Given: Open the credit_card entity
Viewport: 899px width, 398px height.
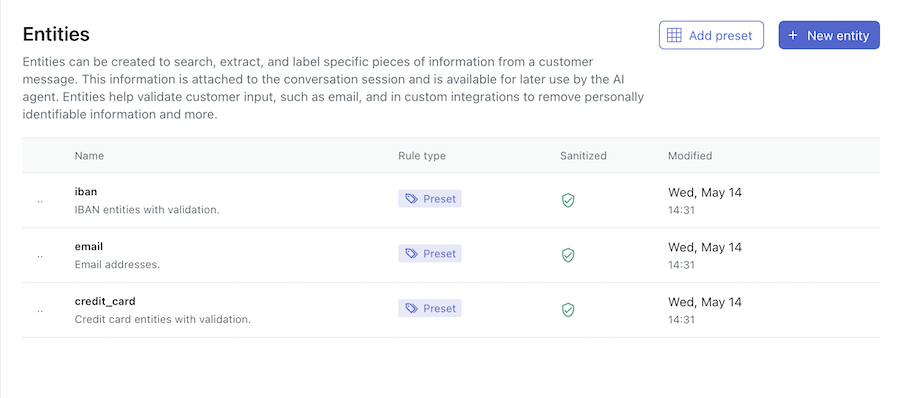Looking at the screenshot, I should 105,301.
